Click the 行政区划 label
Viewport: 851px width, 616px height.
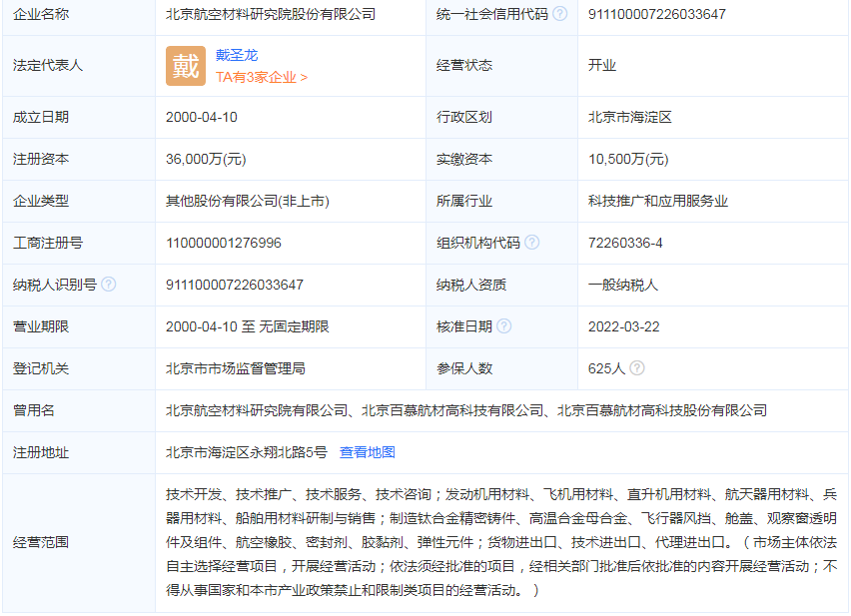click(464, 117)
